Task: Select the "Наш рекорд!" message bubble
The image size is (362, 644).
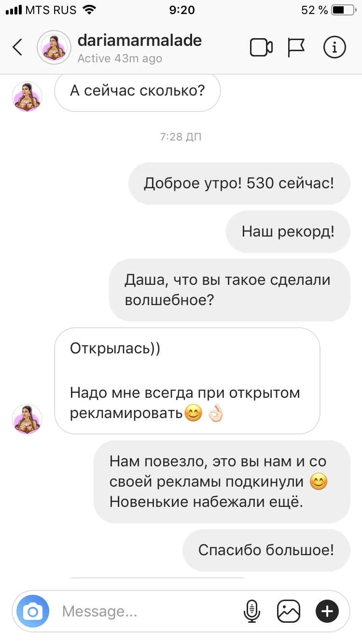Action: (288, 232)
